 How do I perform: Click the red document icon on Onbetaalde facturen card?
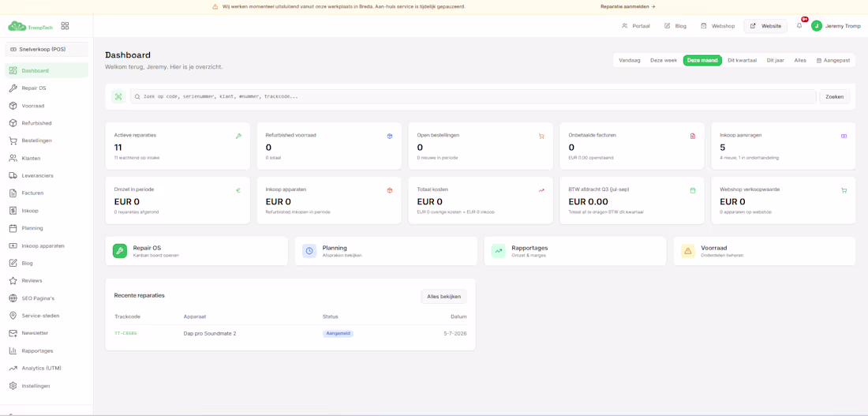pyautogui.click(x=693, y=136)
